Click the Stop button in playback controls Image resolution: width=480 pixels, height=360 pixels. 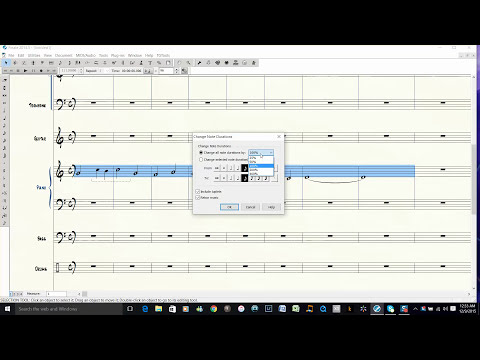tap(18, 71)
